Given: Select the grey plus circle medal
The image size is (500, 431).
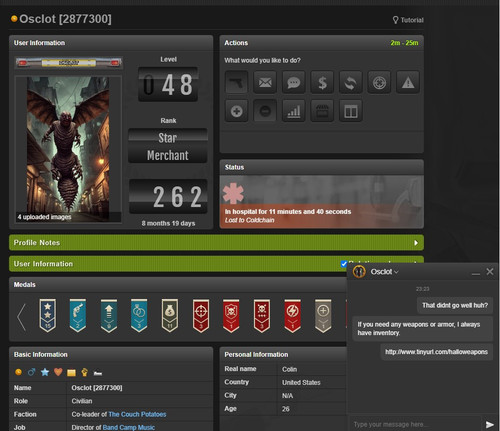Looking at the screenshot, I should pyautogui.click(x=323, y=315).
